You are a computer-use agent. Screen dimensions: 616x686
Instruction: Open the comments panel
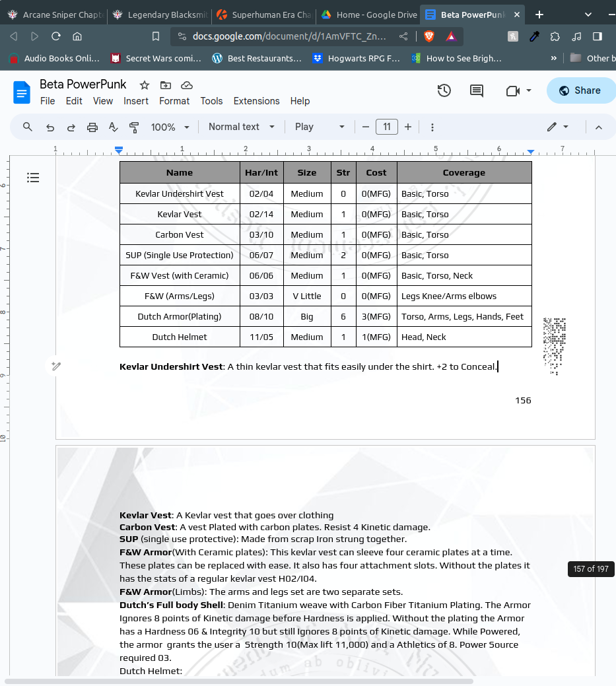[477, 90]
